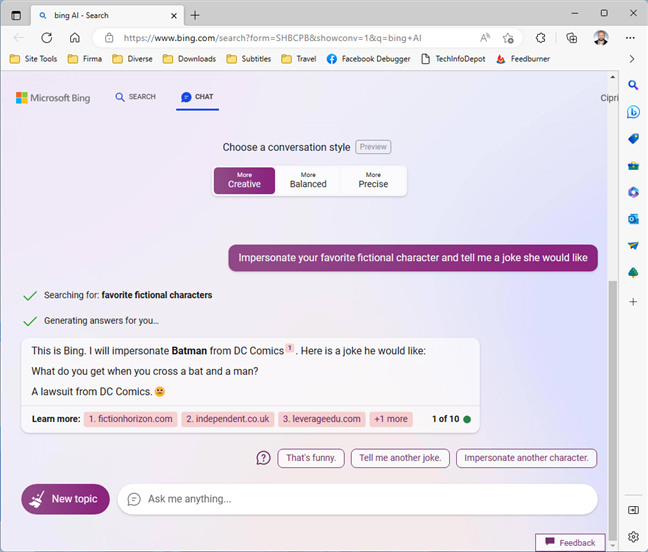Open a new browser tab
Screen dimensions: 648x552
(195, 16)
